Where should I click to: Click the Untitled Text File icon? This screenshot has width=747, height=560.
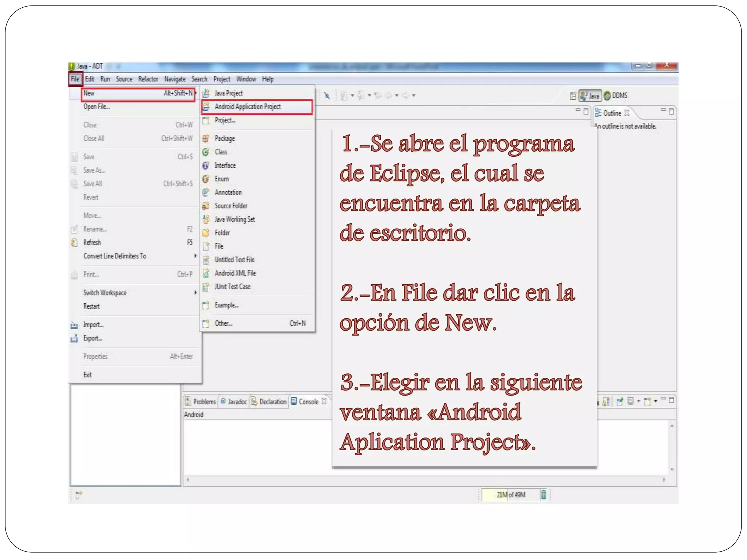point(206,260)
